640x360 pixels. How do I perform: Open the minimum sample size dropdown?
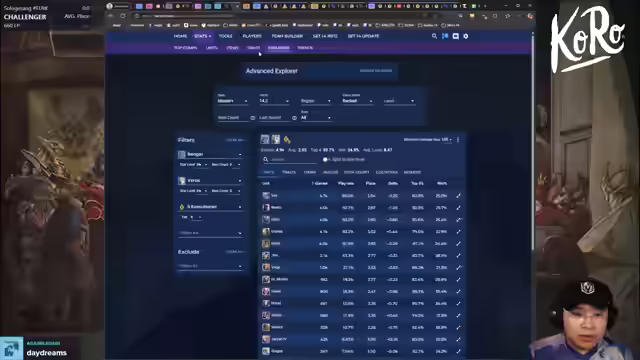tap(447, 140)
